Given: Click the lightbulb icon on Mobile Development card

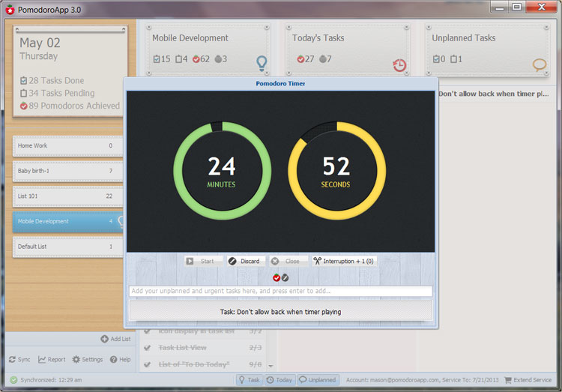Looking at the screenshot, I should point(262,63).
